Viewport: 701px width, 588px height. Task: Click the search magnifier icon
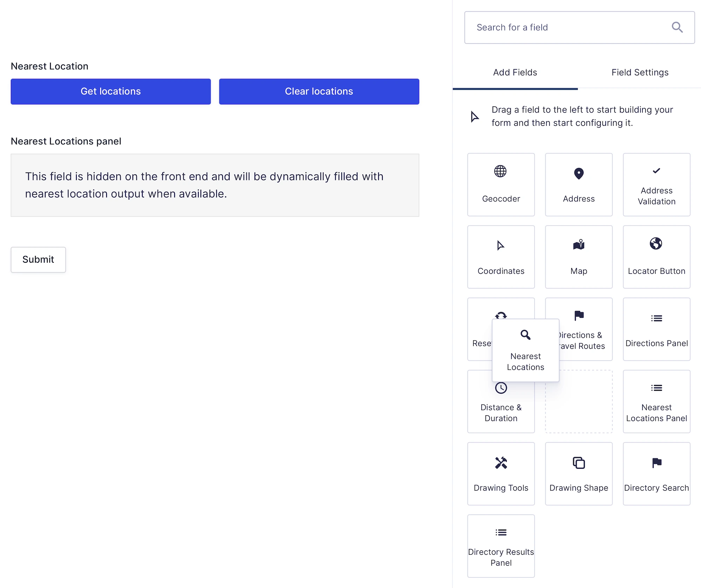click(677, 27)
